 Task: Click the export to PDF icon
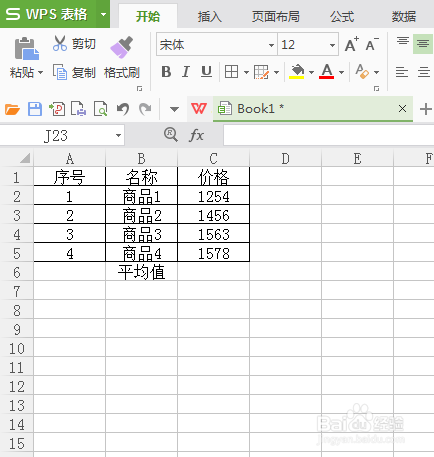57,109
